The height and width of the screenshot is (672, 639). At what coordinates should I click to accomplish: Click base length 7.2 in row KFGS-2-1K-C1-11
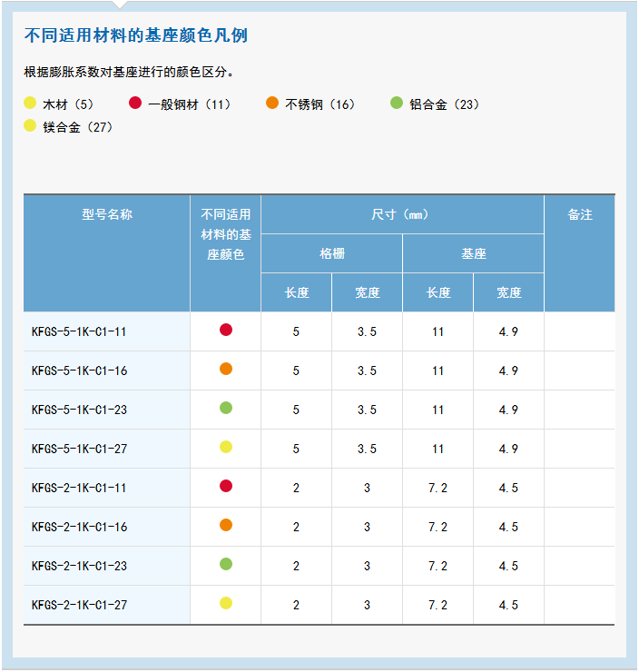tap(437, 488)
